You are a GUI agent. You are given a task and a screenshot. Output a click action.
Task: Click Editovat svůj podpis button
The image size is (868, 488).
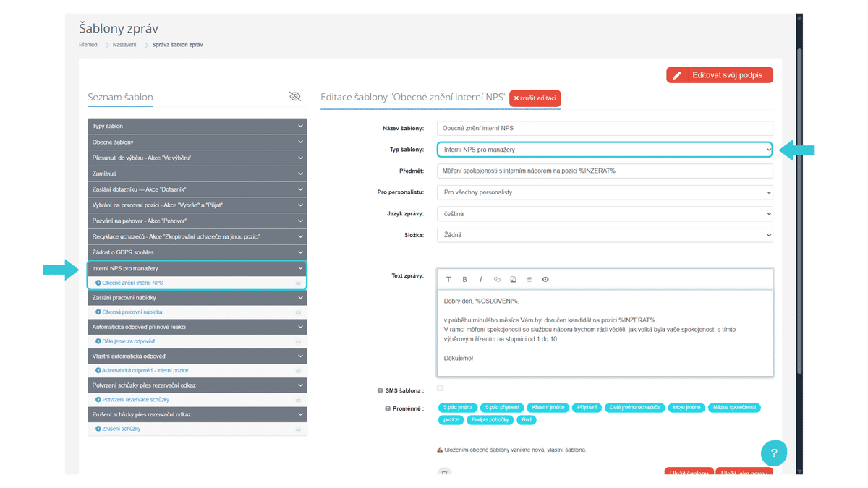(720, 75)
